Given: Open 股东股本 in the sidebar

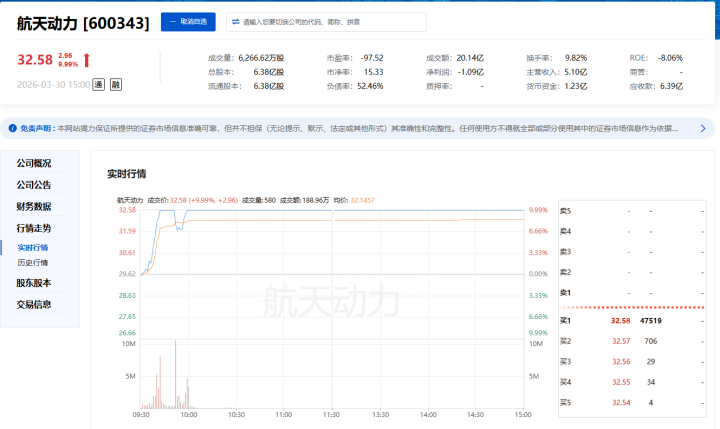Looking at the screenshot, I should [x=34, y=282].
